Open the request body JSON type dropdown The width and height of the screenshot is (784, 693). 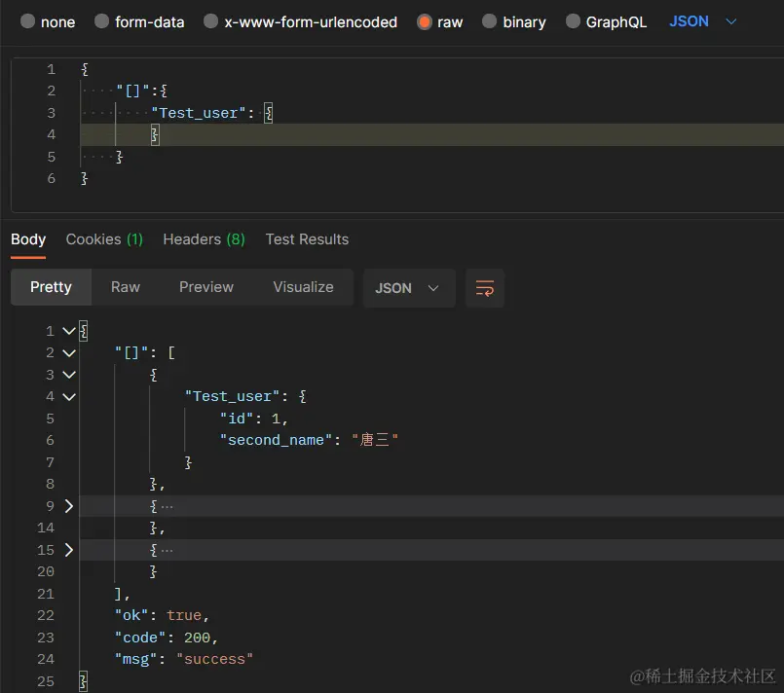[702, 21]
